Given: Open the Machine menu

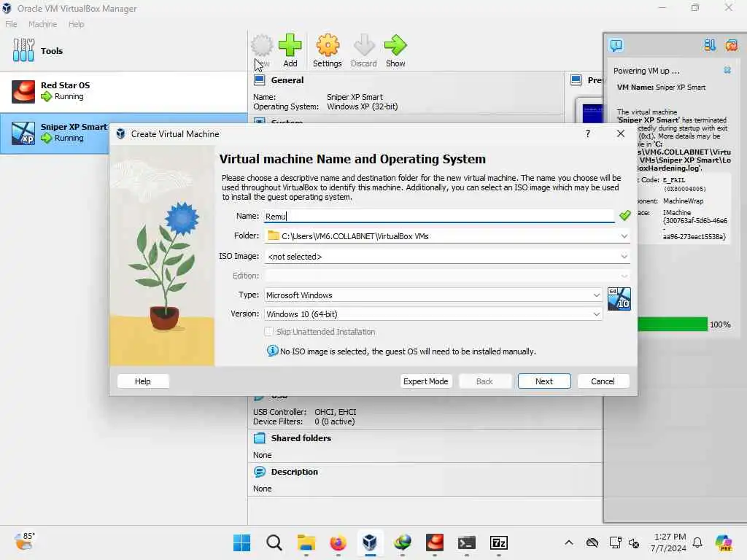Looking at the screenshot, I should pos(42,24).
